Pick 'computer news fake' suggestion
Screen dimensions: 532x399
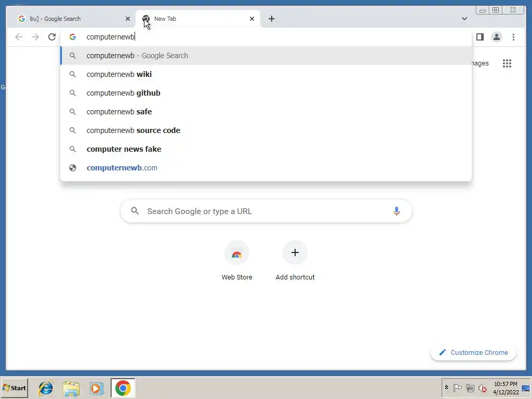coord(266,149)
